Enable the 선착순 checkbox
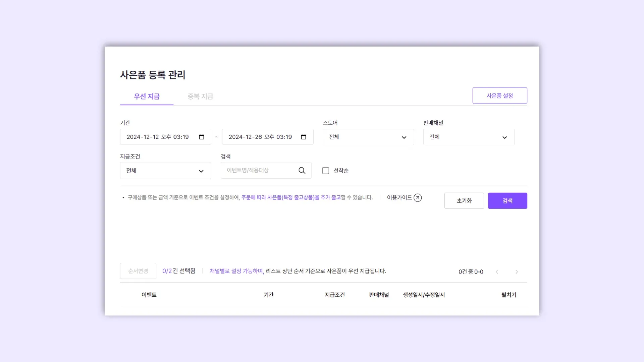Viewport: 644px width, 362px height. click(x=326, y=171)
